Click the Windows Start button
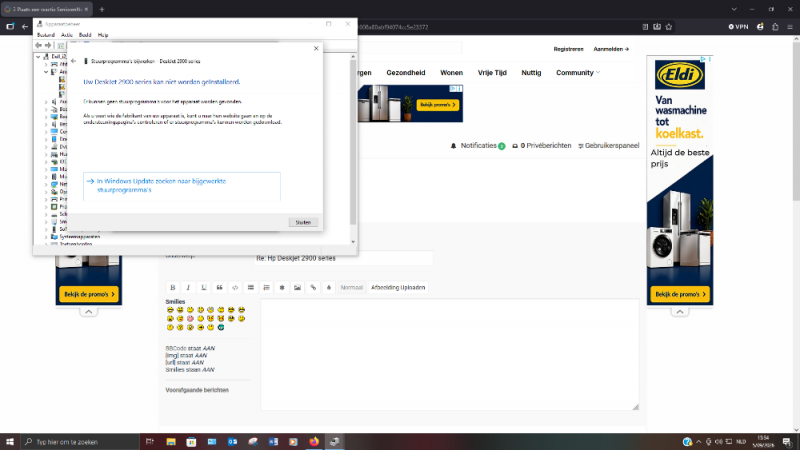The image size is (800, 450). 10,442
